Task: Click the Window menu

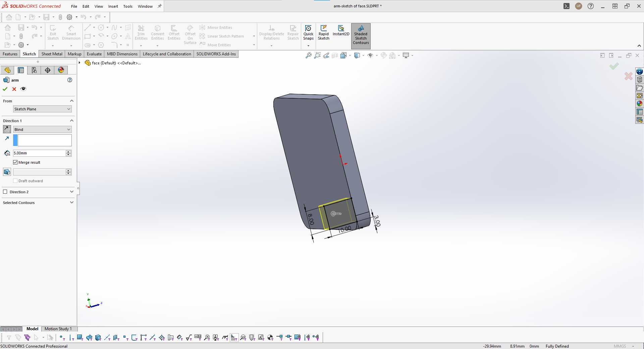Action: (145, 6)
